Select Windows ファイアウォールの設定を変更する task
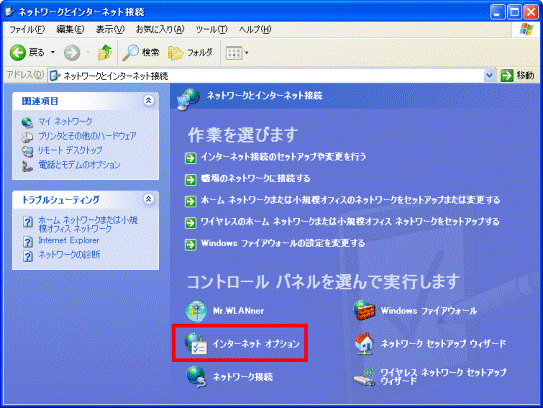The width and height of the screenshot is (543, 408). [283, 243]
